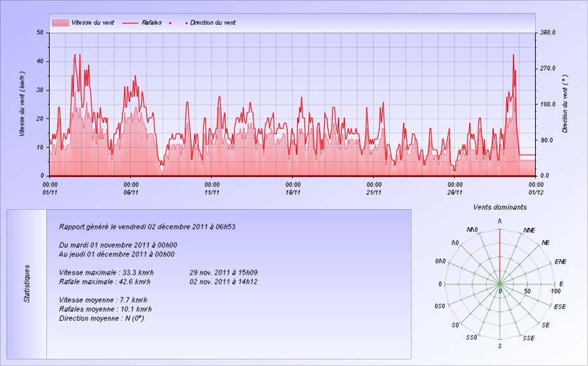Screen dimensions: 588x366
Task: Select the N direction label on wind rose
Action: click(500, 222)
